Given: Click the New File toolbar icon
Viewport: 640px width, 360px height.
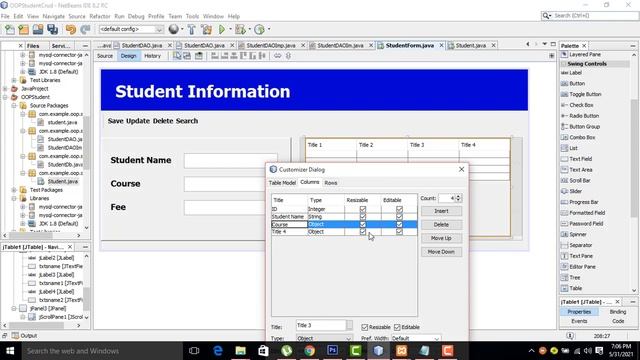Looking at the screenshot, I should 9,29.
